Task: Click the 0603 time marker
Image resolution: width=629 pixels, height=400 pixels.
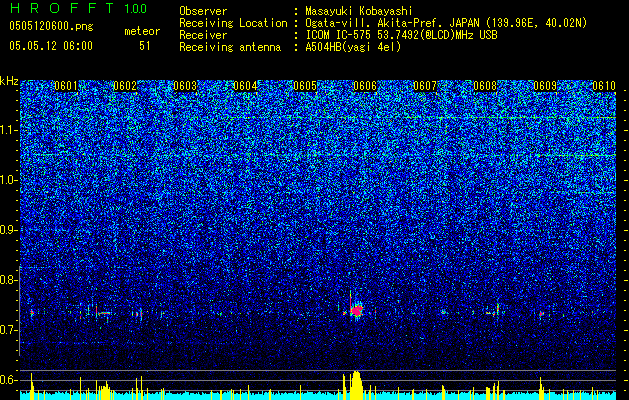Action: 185,86
